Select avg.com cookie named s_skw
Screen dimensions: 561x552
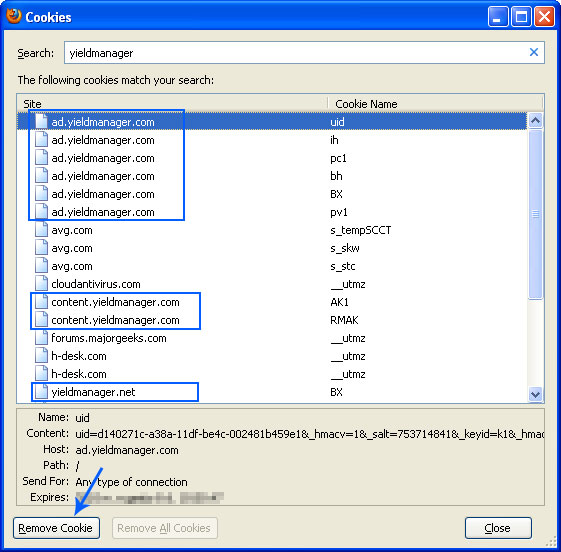pos(272,248)
